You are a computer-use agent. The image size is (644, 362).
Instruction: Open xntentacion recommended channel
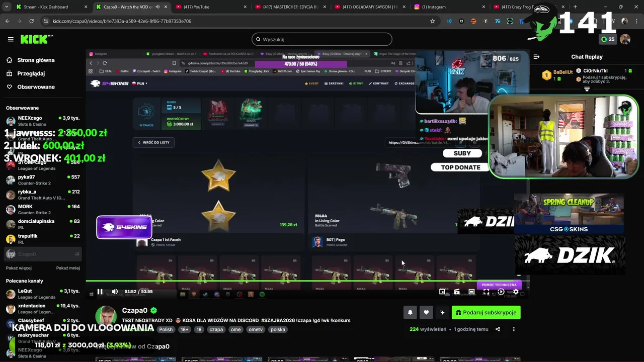point(43,309)
